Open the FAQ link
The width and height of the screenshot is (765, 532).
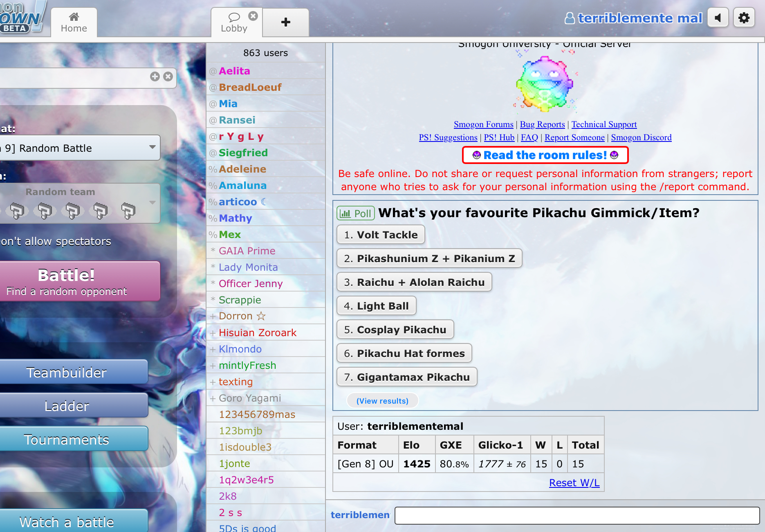(529, 137)
